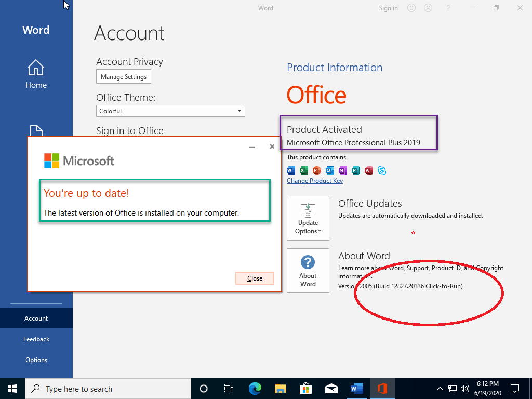Click the Microsoft Office Professional Plus 2019 text

click(x=353, y=142)
